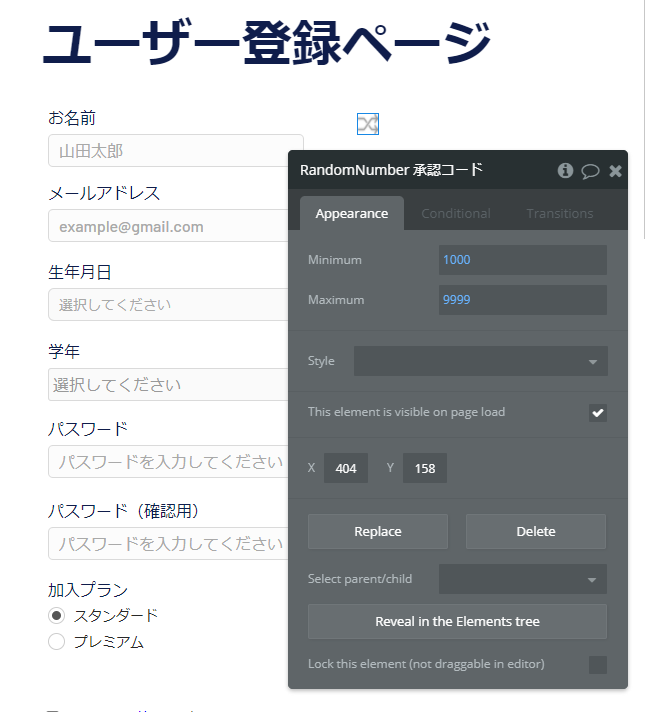Viewport: 645px width, 712px height.
Task: Select the プレミアム radio button
Action: pyautogui.click(x=57, y=642)
